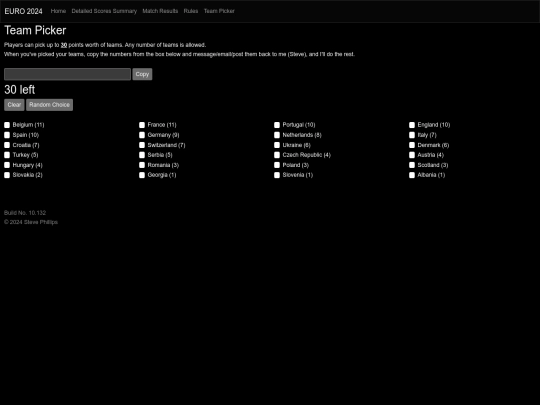Select the Albania (1) checkbox
Screen dimensions: 540x405
pyautogui.click(x=412, y=175)
